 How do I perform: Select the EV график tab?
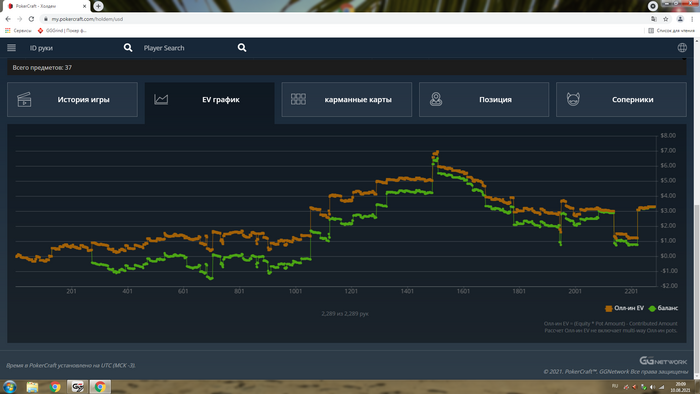209,102
